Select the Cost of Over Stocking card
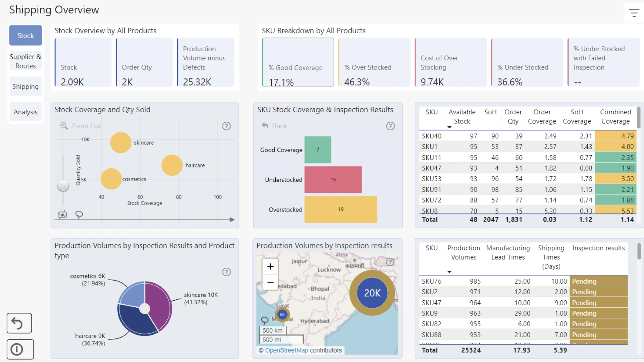Screen dimensions: 644x362 pos(451,62)
